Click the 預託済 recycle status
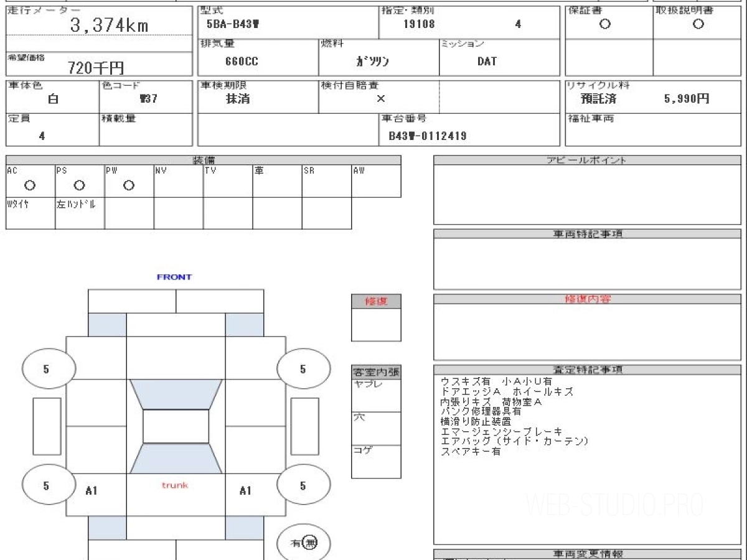 pyautogui.click(x=598, y=99)
